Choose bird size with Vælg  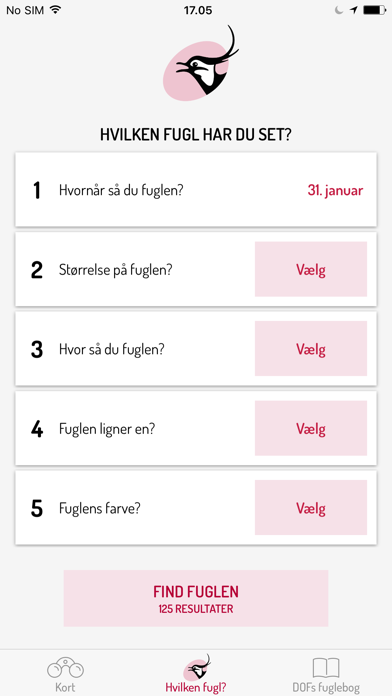pos(311,269)
